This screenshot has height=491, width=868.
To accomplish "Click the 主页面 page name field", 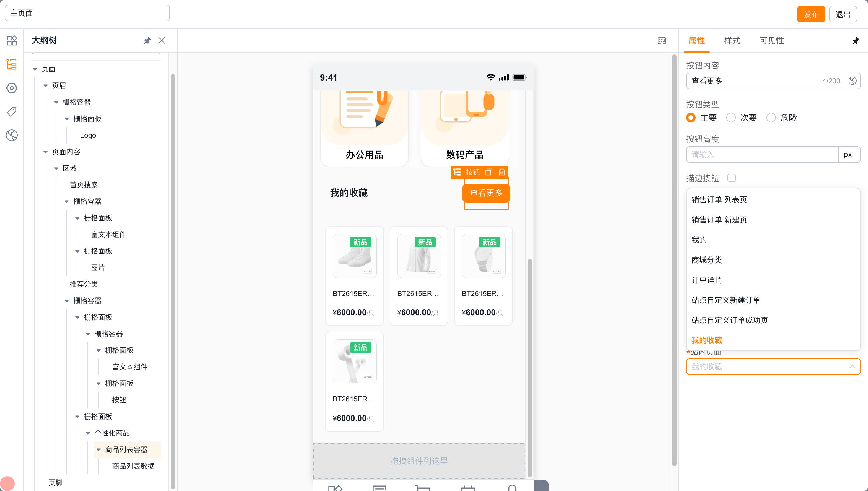I will [x=87, y=13].
